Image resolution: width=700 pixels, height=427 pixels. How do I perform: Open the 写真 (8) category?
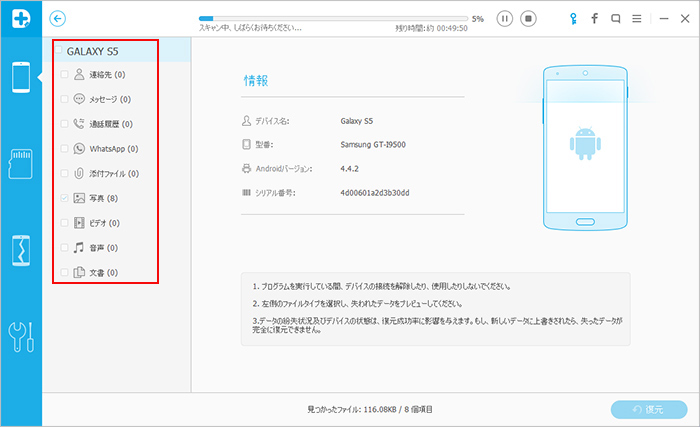coord(104,198)
